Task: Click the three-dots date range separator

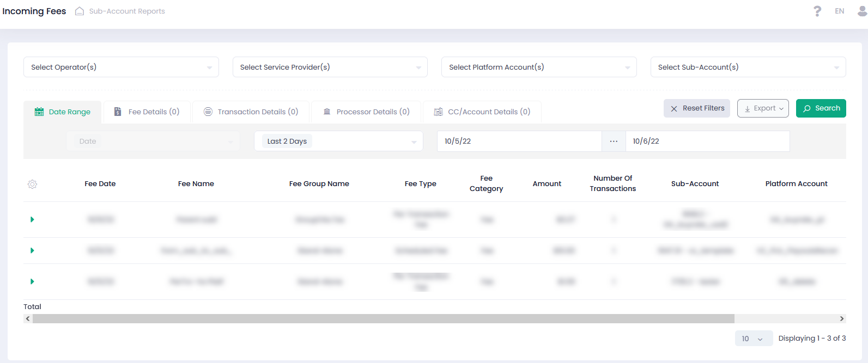Action: [614, 141]
